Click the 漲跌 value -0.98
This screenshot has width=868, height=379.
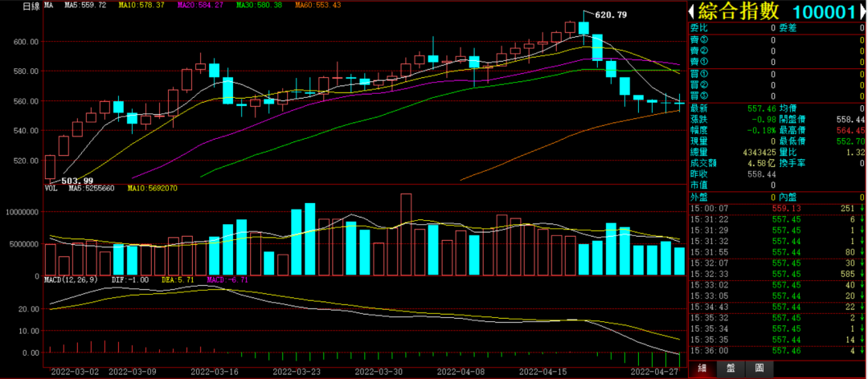click(766, 119)
